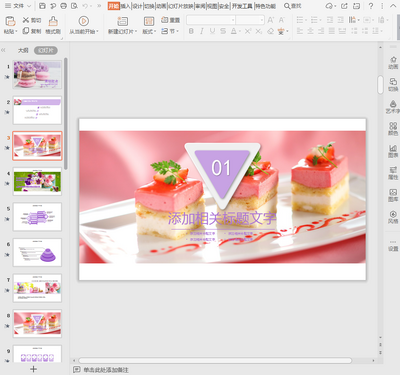Click to add notes (单击此处添加备注)
This screenshot has width=400, height=375.
click(106, 370)
